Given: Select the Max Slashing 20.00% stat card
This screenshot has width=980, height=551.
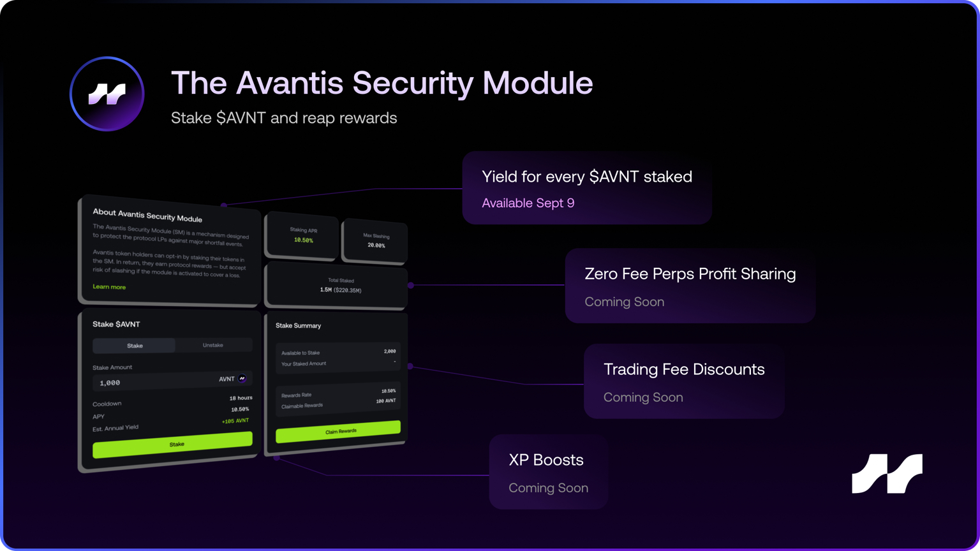Looking at the screenshot, I should 375,240.
